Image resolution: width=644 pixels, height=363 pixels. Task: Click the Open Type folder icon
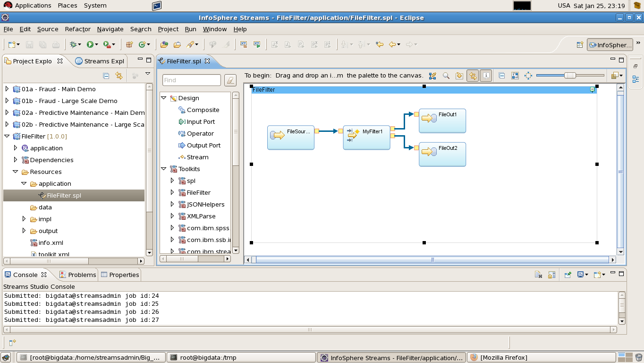point(164,44)
